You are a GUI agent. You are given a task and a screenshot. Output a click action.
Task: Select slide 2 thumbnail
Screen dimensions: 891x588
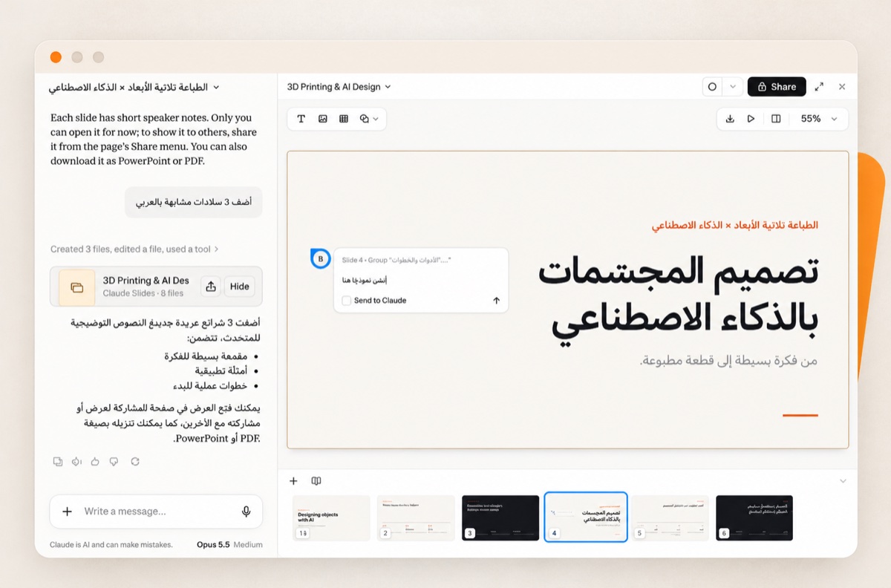(x=416, y=517)
